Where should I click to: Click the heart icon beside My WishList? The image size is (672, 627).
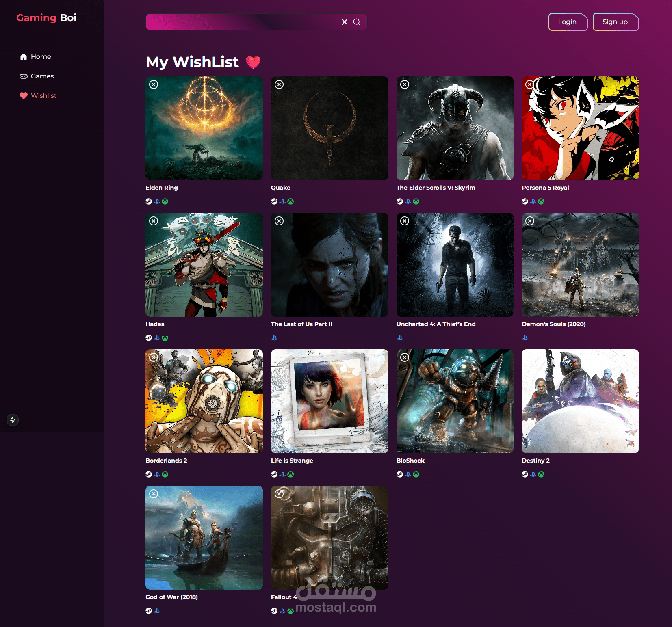(x=253, y=62)
